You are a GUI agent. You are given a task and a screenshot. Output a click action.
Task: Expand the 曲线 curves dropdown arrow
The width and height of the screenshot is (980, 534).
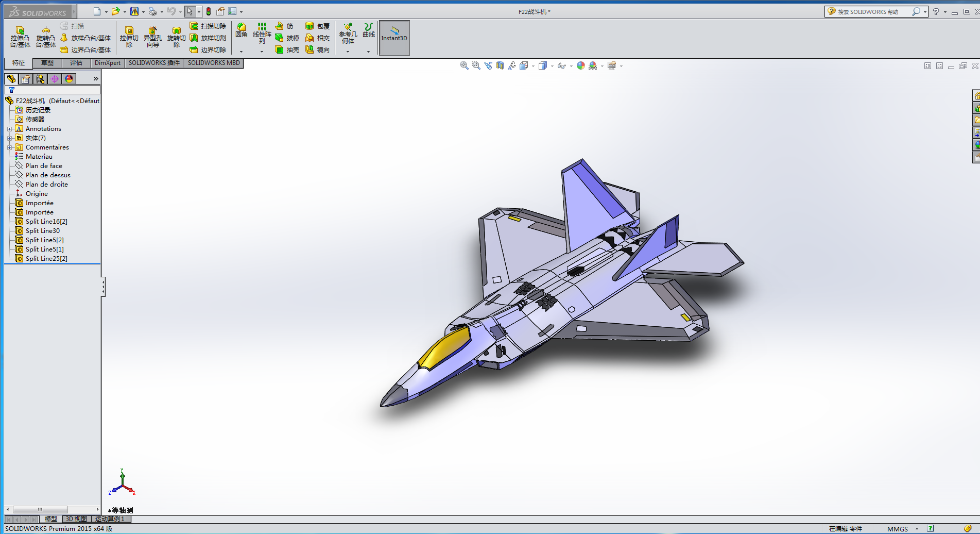point(368,52)
